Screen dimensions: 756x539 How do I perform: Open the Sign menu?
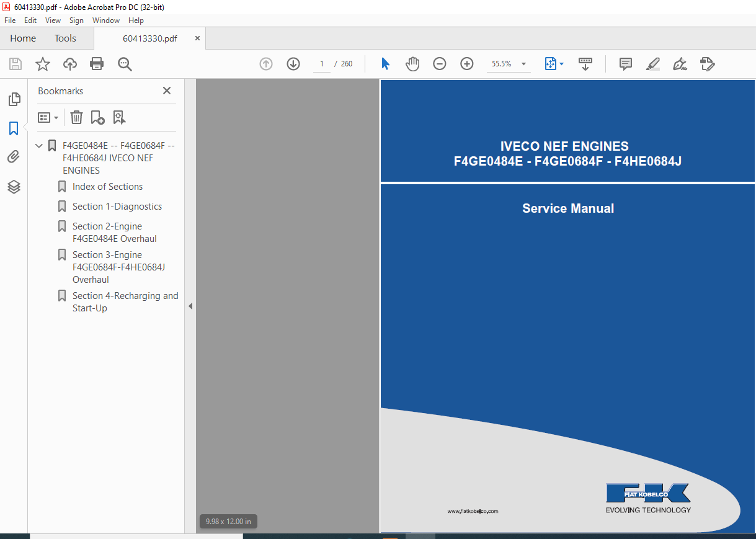click(x=76, y=20)
